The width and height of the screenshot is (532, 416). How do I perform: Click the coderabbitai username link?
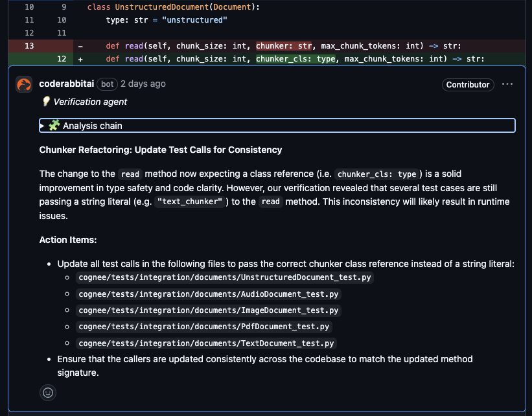tap(66, 84)
